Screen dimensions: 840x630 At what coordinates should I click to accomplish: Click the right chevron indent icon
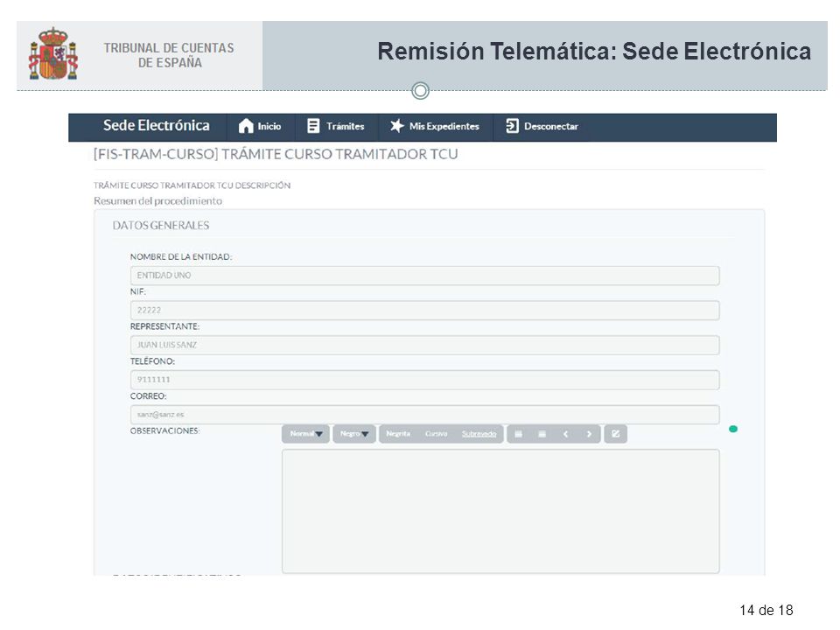pos(589,434)
